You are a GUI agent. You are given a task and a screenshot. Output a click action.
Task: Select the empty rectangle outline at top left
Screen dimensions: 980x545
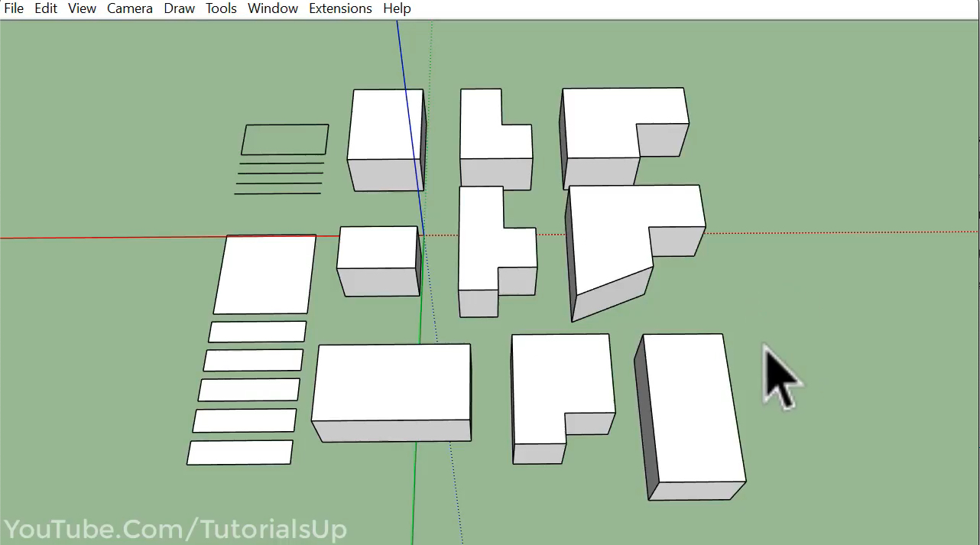(x=284, y=125)
